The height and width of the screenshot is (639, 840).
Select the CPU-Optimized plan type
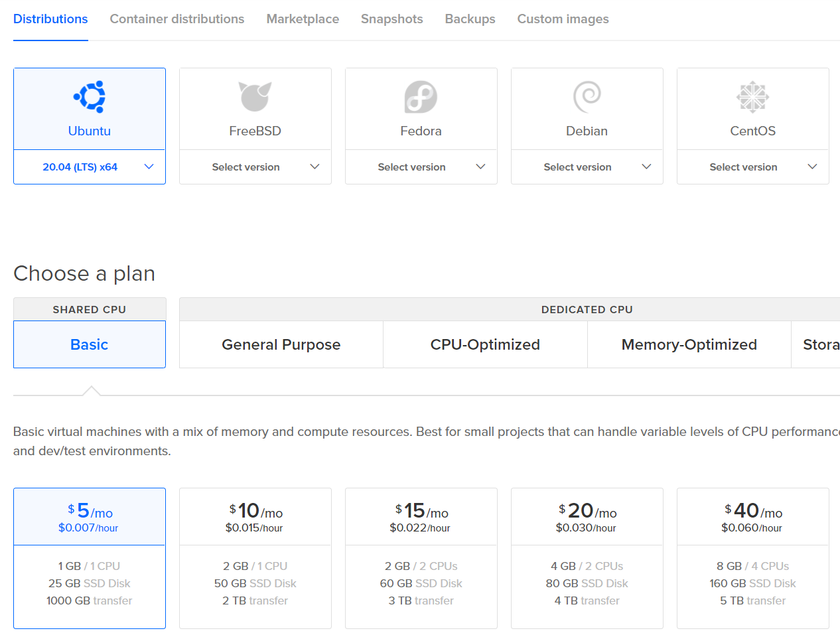tap(485, 344)
